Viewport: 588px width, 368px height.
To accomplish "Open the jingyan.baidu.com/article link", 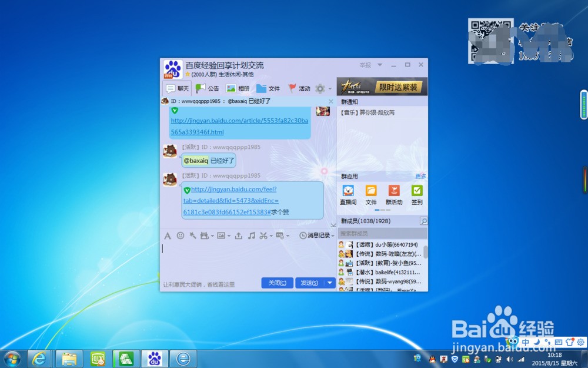I will (240, 127).
